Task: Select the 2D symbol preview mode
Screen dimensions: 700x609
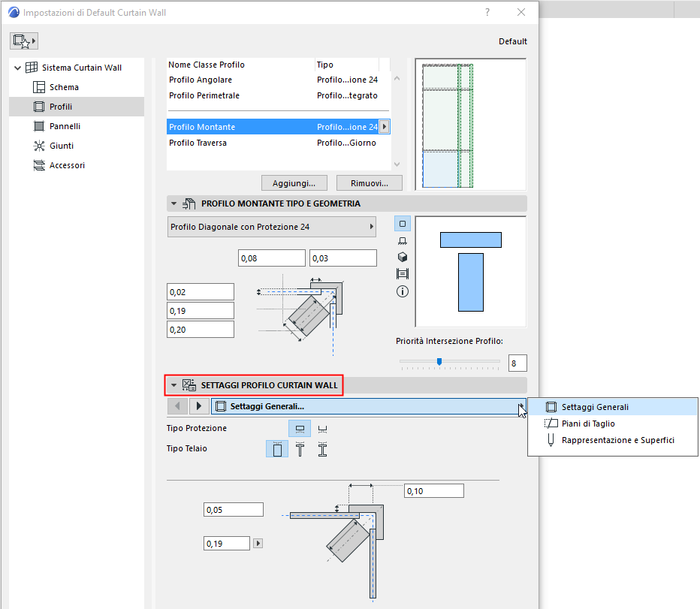Action: [x=403, y=223]
